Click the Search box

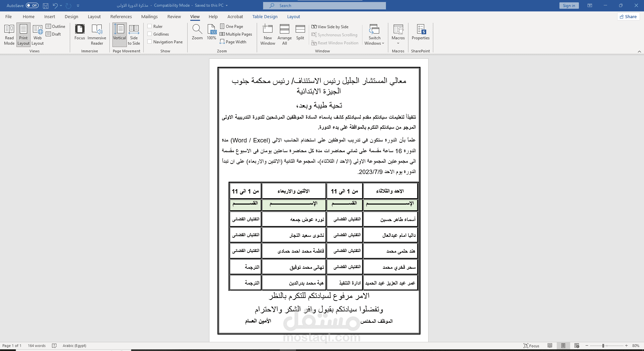(325, 6)
